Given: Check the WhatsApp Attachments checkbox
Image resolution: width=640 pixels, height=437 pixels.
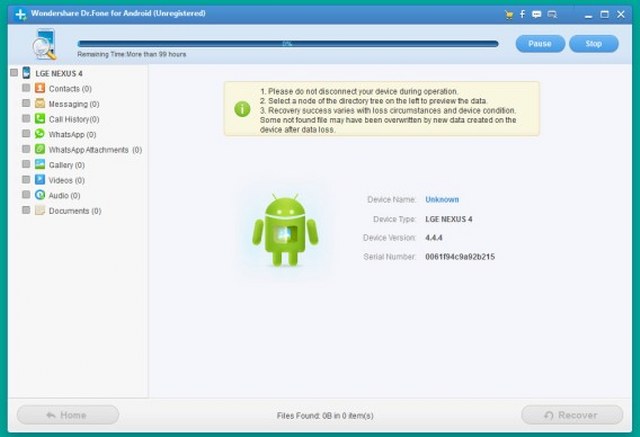Looking at the screenshot, I should point(26,149).
